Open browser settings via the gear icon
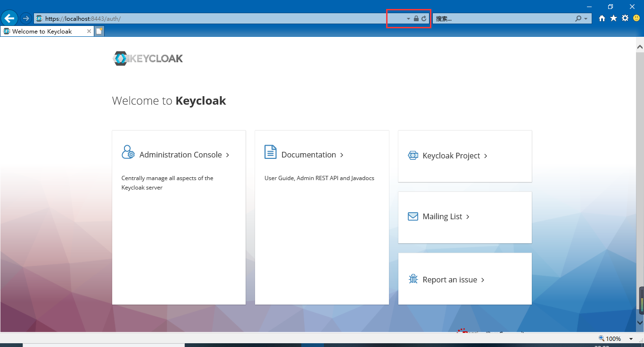 pyautogui.click(x=625, y=18)
